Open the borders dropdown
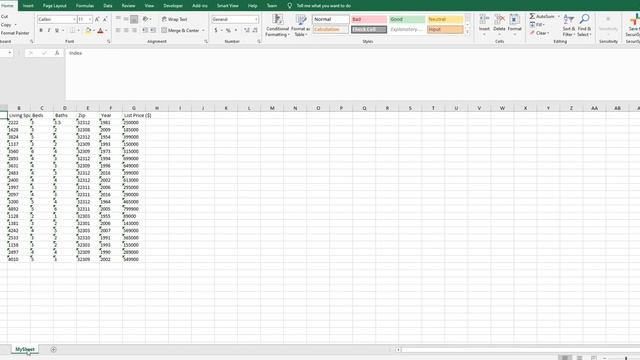 tap(78, 31)
